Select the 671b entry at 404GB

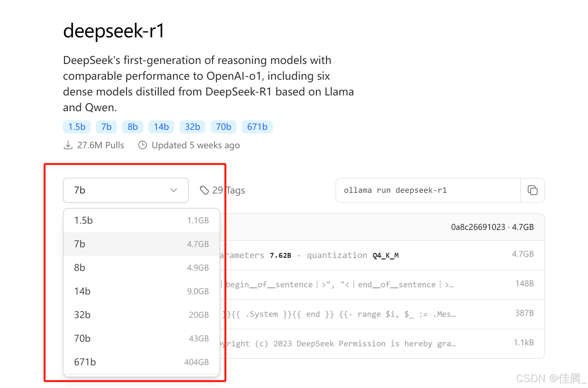click(142, 362)
